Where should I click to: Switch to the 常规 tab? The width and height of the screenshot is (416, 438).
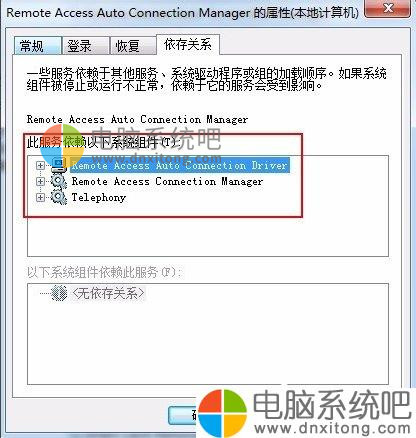click(x=38, y=45)
